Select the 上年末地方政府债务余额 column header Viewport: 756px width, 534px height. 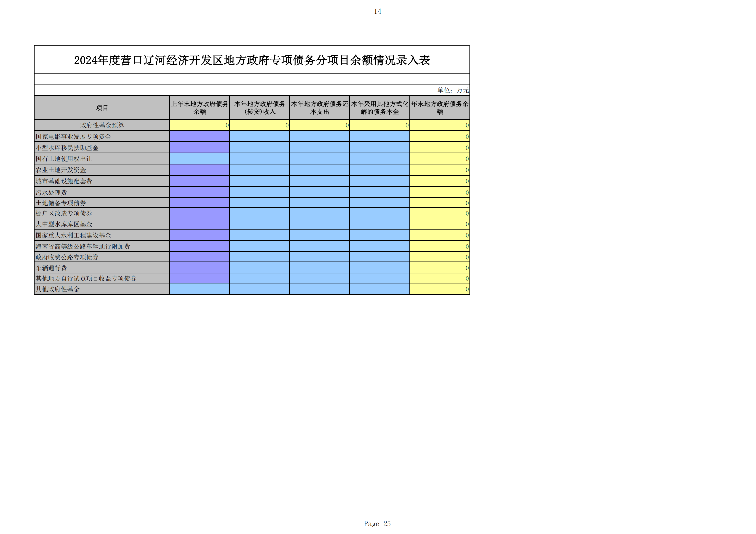pyautogui.click(x=200, y=108)
